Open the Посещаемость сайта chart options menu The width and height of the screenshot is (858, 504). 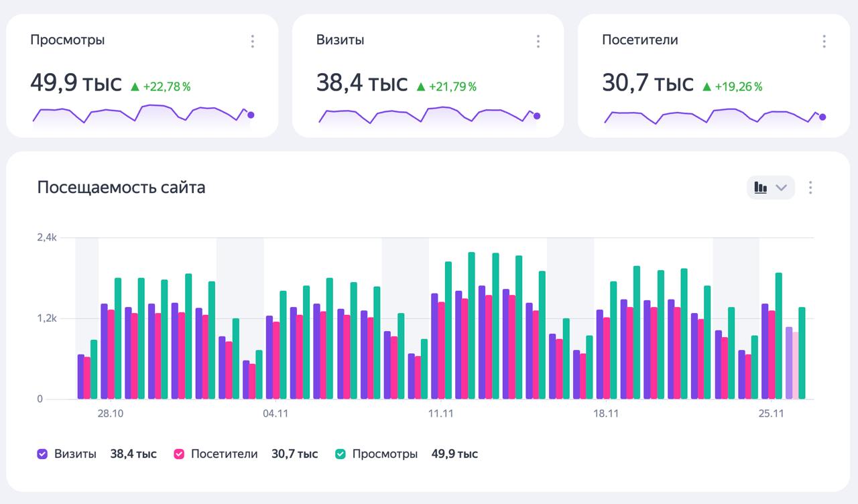[810, 188]
